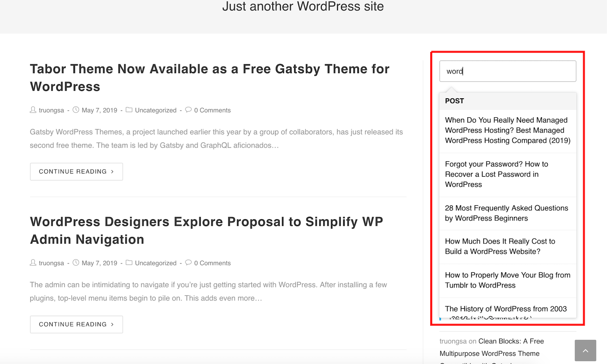The height and width of the screenshot is (364, 607).
Task: Open 0 Comments on the WordPress Designers post
Action: pyautogui.click(x=212, y=263)
